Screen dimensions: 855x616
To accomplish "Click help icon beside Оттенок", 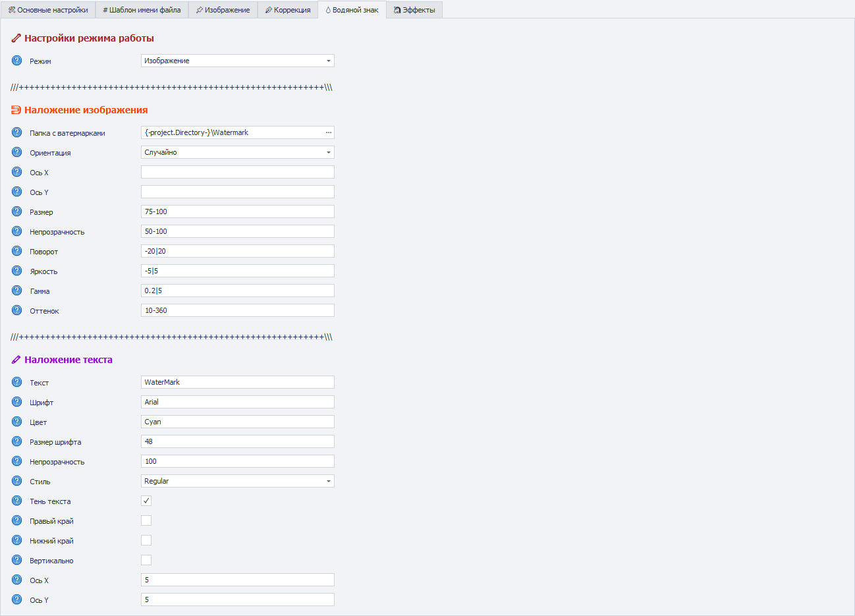I will (x=17, y=310).
